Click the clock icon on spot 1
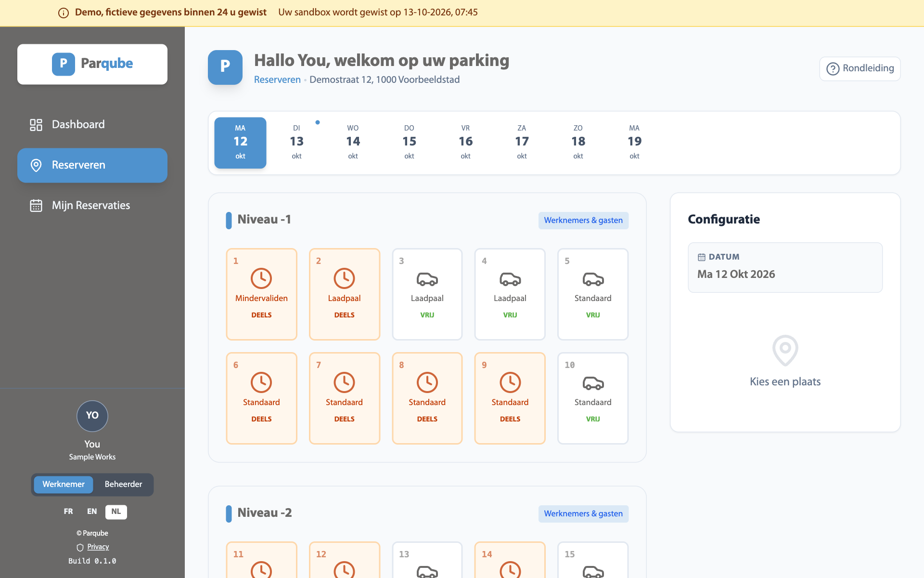This screenshot has width=924, height=578. 261,278
